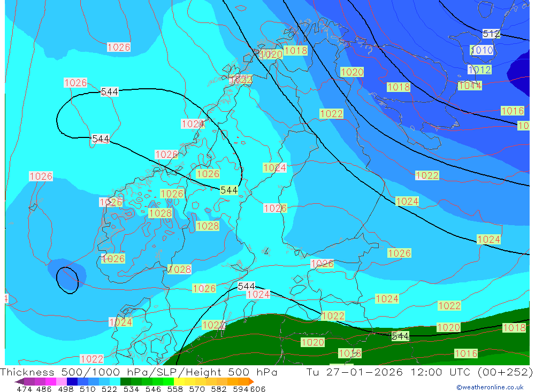Viewport: 535px width, 392px height.
Task: Pick the legend value 522
Action: (109, 389)
